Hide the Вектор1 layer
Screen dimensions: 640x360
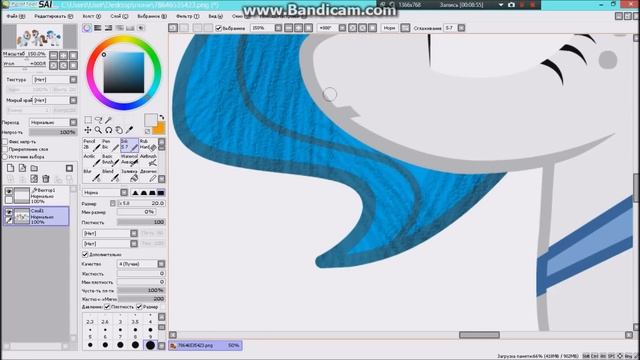9,191
